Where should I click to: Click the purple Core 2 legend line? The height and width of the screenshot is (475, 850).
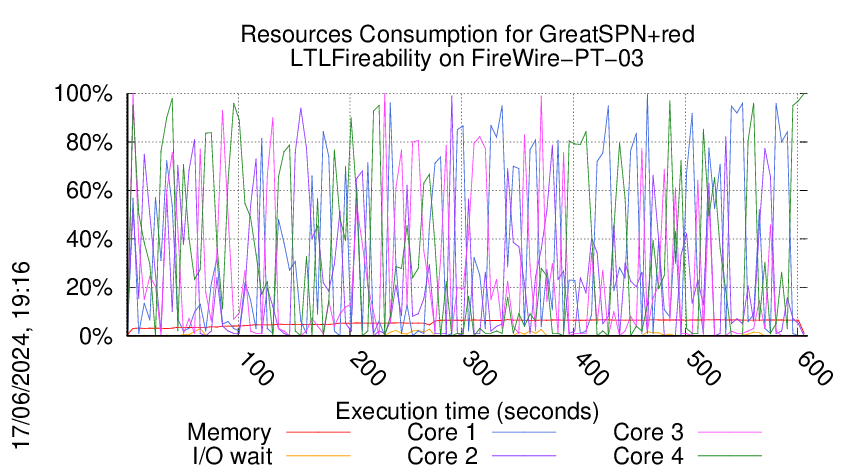tap(524, 456)
